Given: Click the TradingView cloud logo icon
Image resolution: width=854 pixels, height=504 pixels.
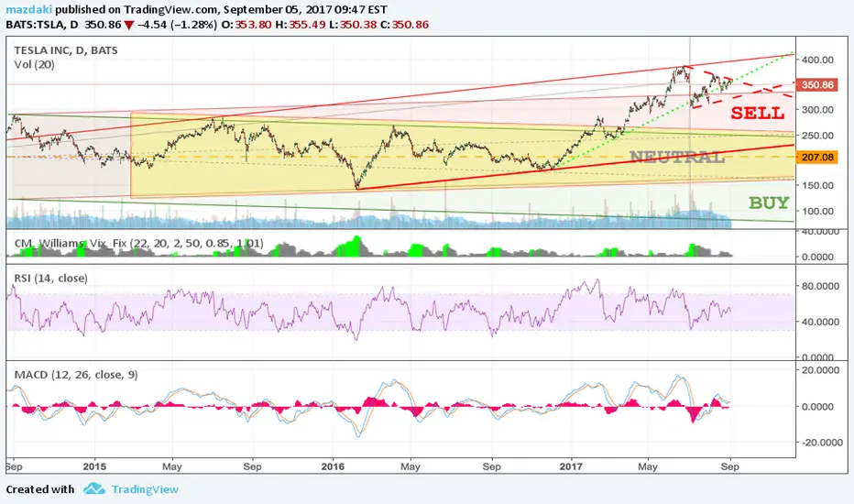Looking at the screenshot, I should click(x=94, y=488).
